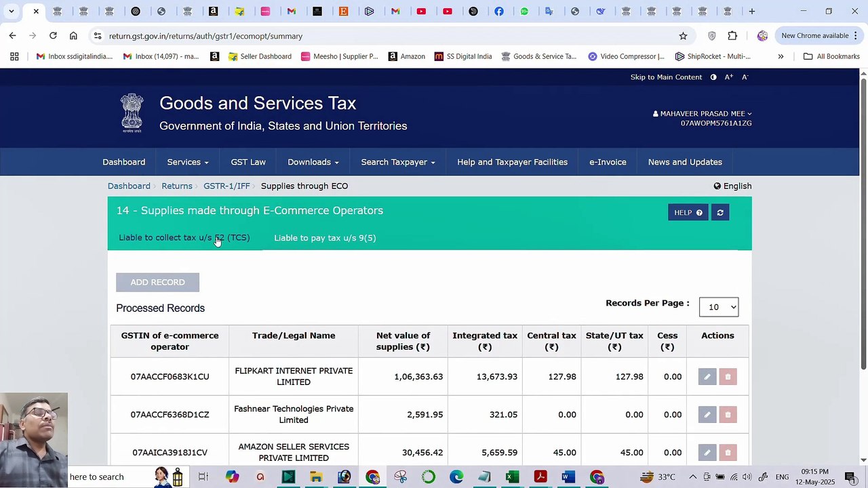Open the SS Digital India bookmark
The width and height of the screenshot is (868, 488).
pos(463,56)
